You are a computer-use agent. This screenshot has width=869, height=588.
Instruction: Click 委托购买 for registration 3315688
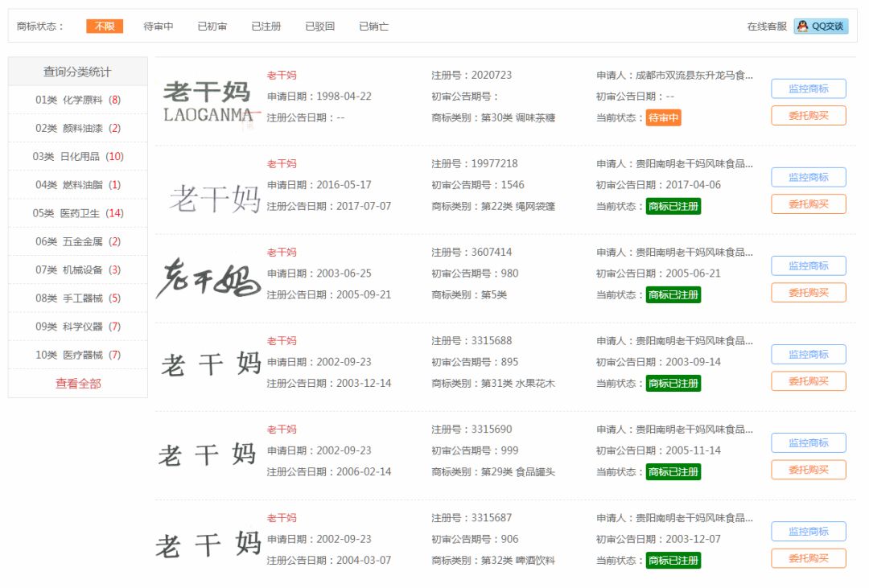(x=809, y=381)
